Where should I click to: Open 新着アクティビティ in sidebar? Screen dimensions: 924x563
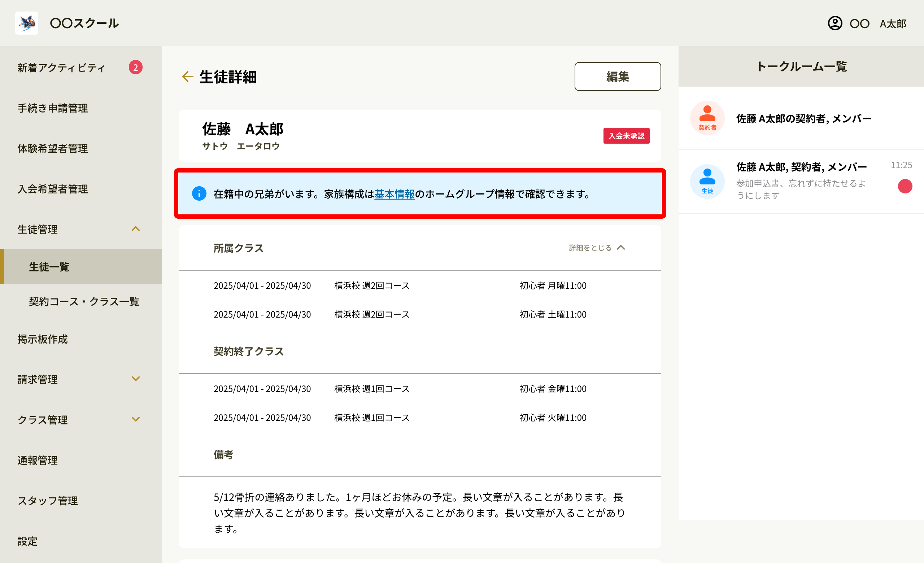(x=80, y=67)
